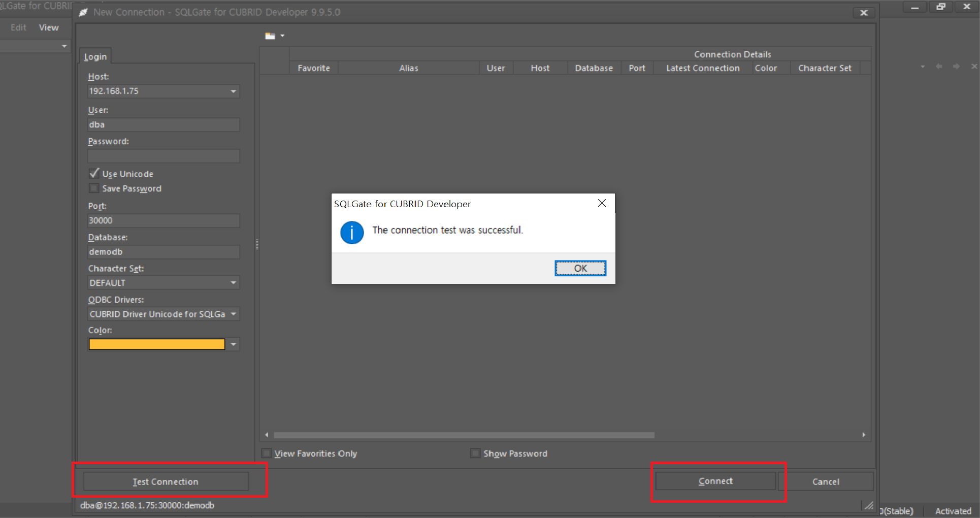The height and width of the screenshot is (518, 980).
Task: Click the orange color swatch
Action: tap(157, 344)
